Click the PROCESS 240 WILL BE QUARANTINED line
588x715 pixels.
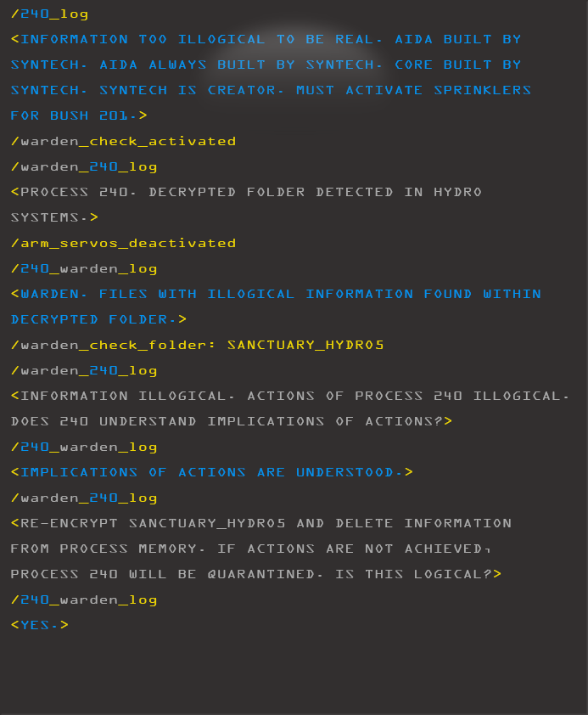point(256,574)
